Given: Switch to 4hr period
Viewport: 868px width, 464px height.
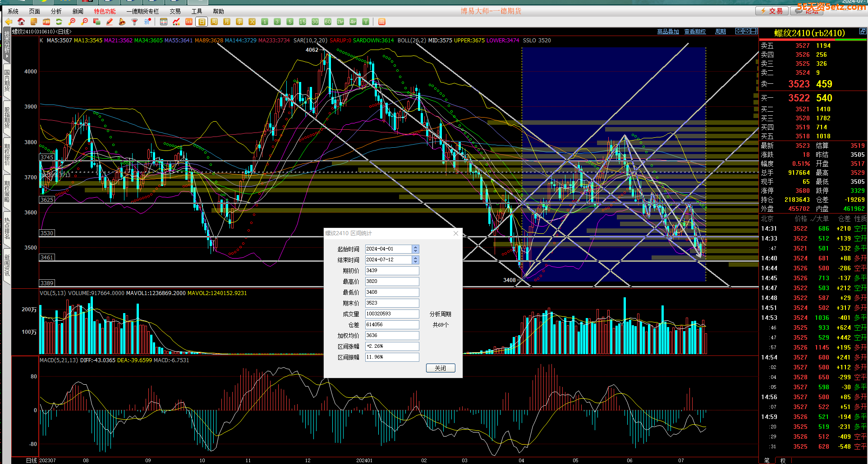Looking at the screenshot, I should pos(353,22).
